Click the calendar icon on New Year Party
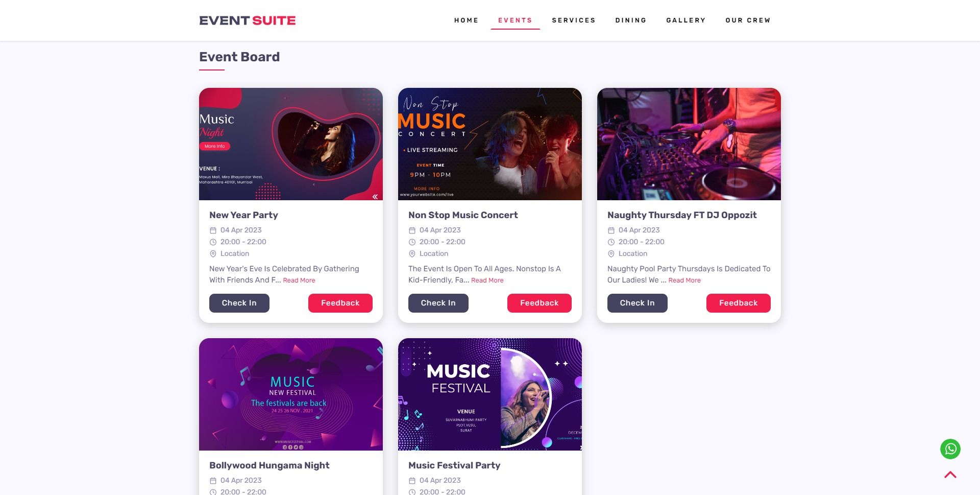This screenshot has height=495, width=980. [213, 230]
